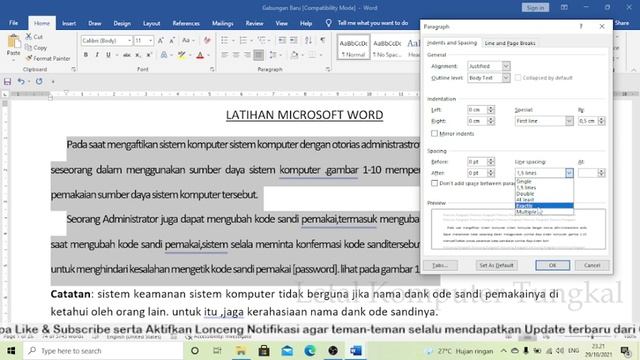Apply Subscript formatting
Screen dimensions: 640x360
138,55
